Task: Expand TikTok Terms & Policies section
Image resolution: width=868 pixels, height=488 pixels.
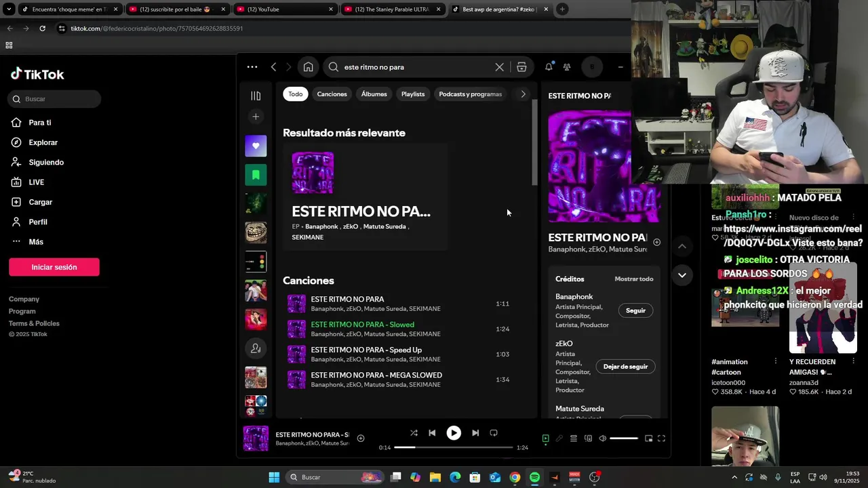Action: (34, 323)
